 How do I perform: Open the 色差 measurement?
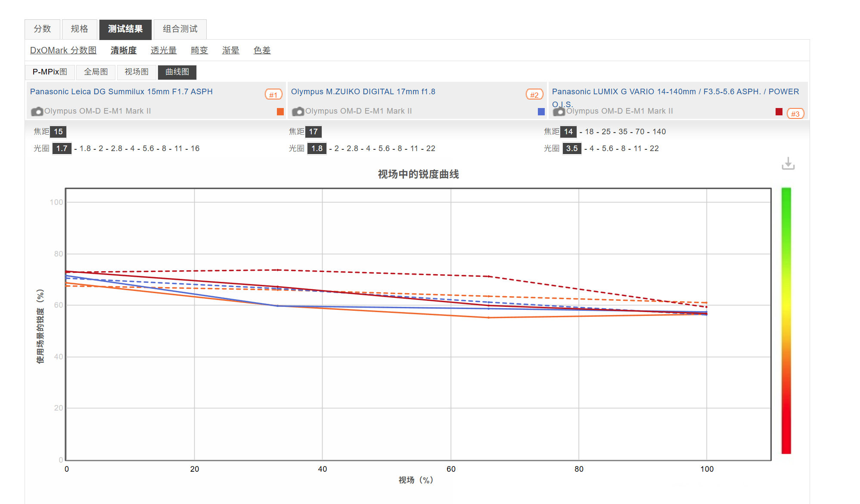[x=262, y=50]
